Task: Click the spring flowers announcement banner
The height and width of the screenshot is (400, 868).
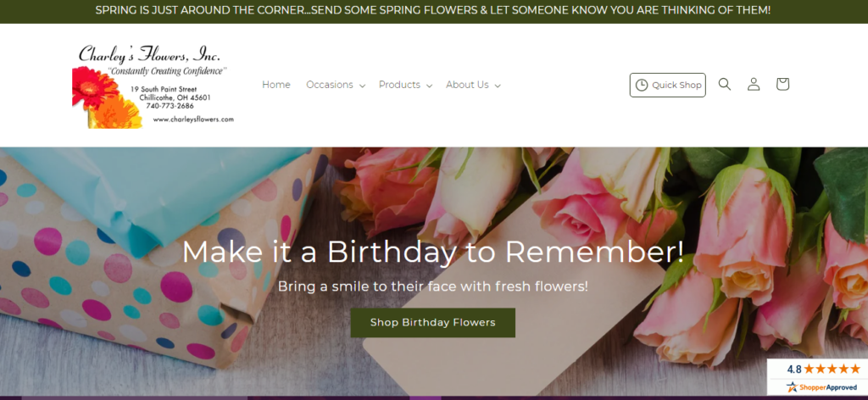Action: (x=433, y=11)
